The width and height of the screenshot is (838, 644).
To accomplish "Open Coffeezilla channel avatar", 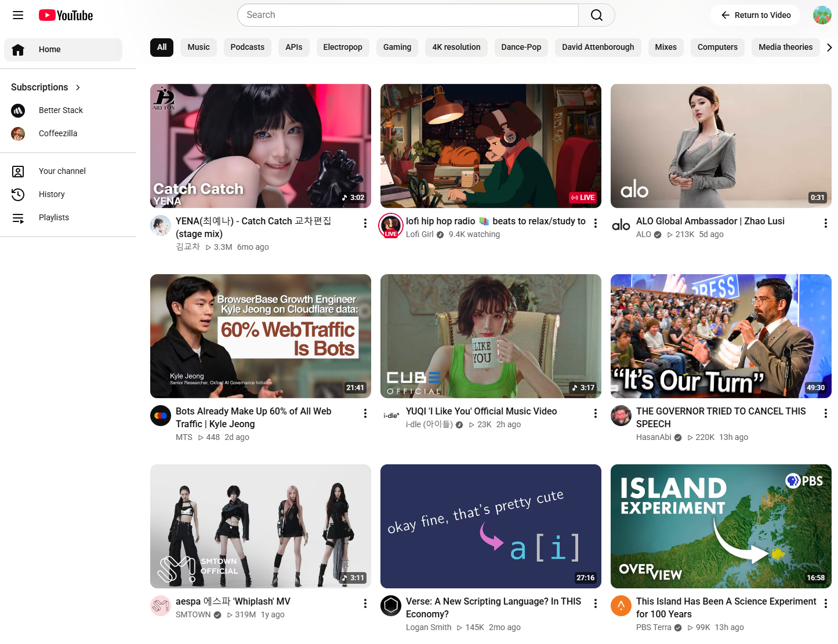I will pos(18,133).
